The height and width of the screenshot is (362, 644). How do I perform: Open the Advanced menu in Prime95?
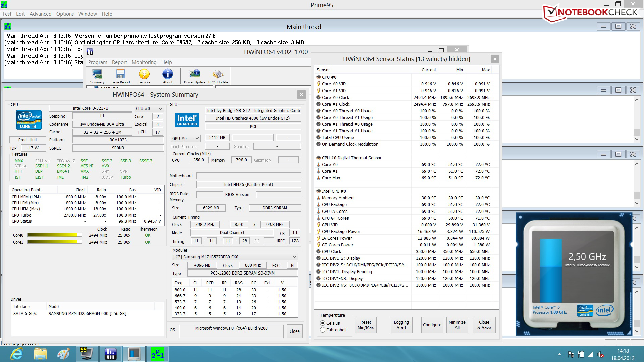coord(40,14)
